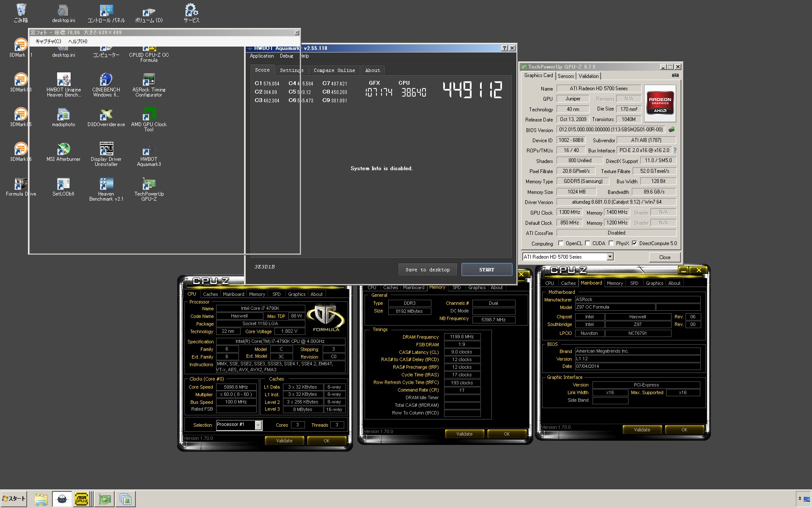Click Save to desktop button

pos(428,270)
